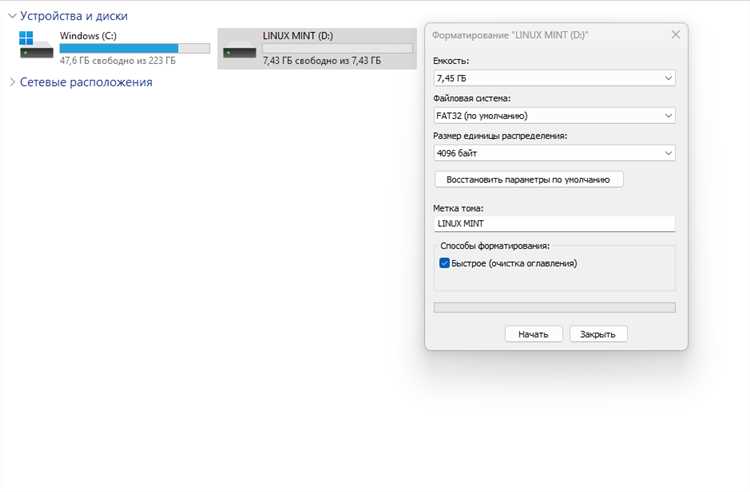Select the Windows (C:) drive icon
The height and width of the screenshot is (492, 750).
coord(36,45)
